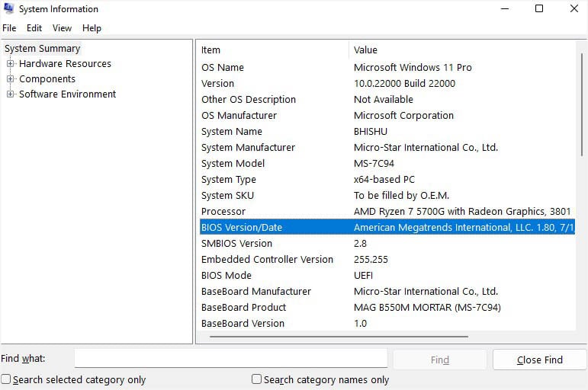The width and height of the screenshot is (588, 390).
Task: Minimize the System Information window
Action: tap(505, 8)
